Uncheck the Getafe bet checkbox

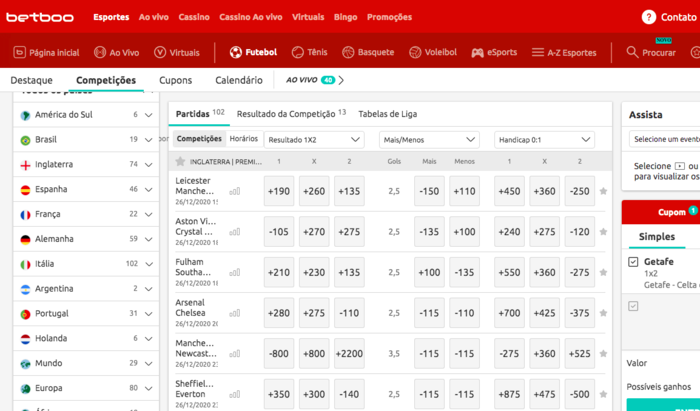point(633,262)
